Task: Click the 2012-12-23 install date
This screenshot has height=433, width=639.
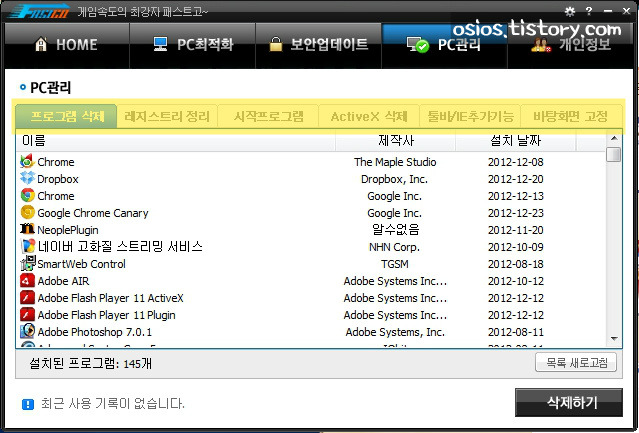Action: coord(516,213)
